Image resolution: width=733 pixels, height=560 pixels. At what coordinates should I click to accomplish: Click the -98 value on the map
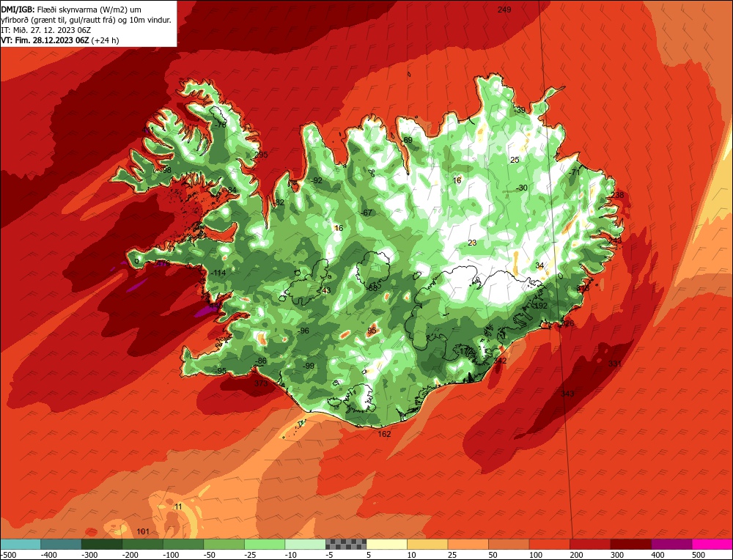tap(164, 170)
